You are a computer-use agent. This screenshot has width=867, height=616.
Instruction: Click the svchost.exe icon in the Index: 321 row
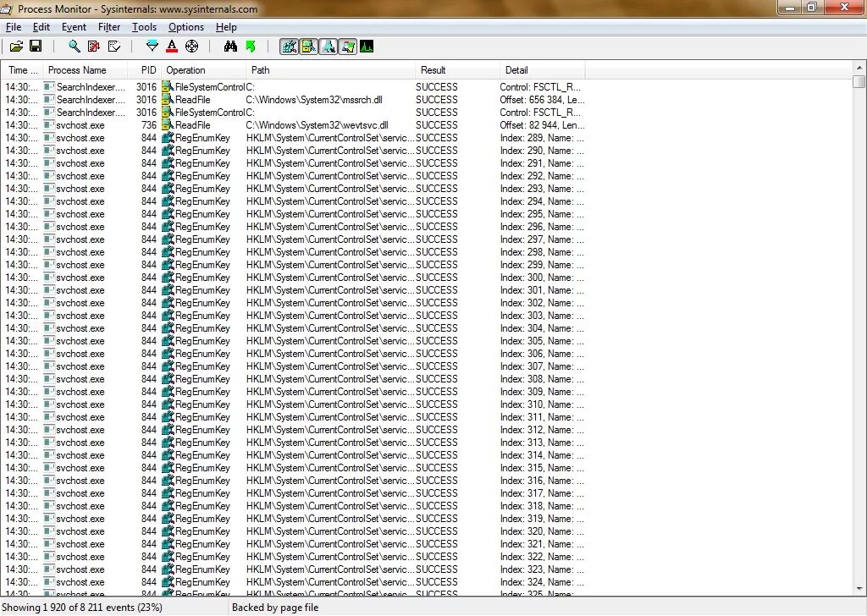pos(49,545)
